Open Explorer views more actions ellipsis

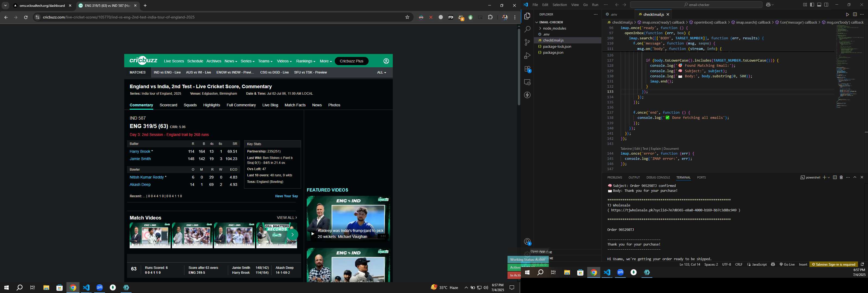[x=595, y=14]
